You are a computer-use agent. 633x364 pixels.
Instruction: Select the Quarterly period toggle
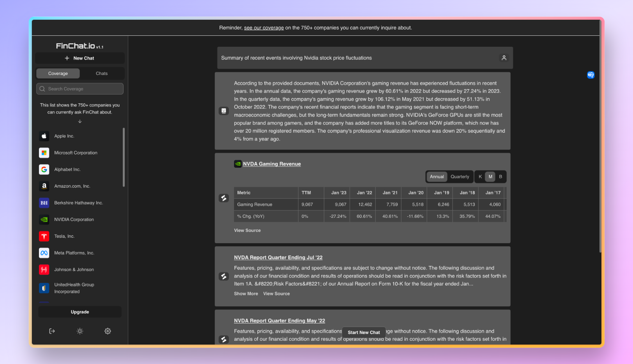point(460,177)
